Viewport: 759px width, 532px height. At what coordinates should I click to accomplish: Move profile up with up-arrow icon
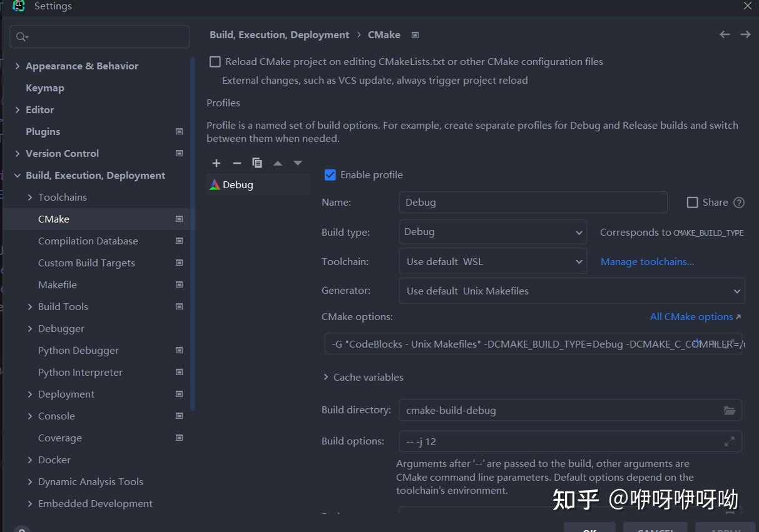click(278, 163)
